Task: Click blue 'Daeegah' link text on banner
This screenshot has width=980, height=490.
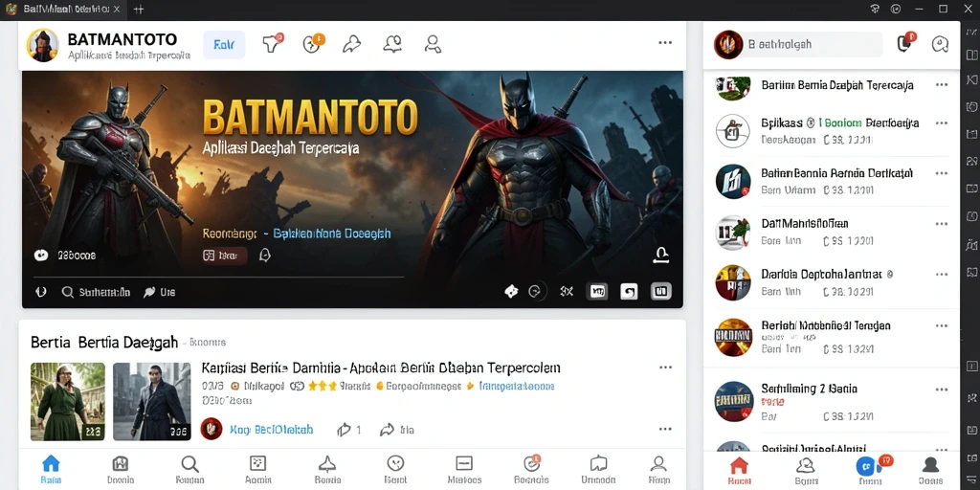Action: 332,234
